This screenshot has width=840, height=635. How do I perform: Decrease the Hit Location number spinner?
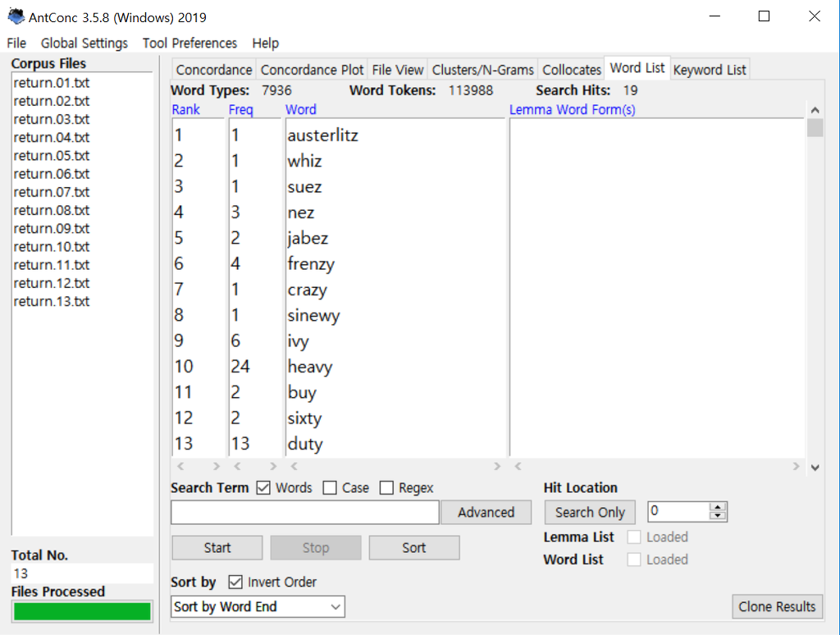click(718, 516)
